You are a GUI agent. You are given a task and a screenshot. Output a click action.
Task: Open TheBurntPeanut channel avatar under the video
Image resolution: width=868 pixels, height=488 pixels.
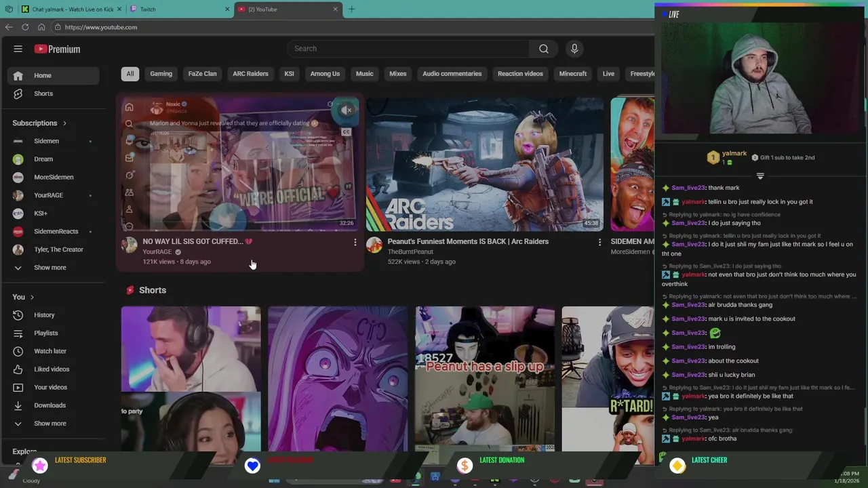pos(374,245)
